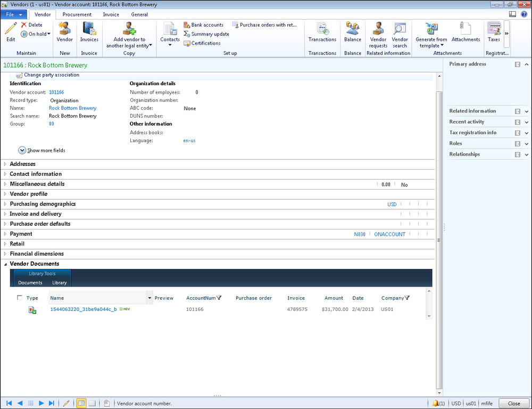Open the Invoices ribbon button

[x=89, y=31]
